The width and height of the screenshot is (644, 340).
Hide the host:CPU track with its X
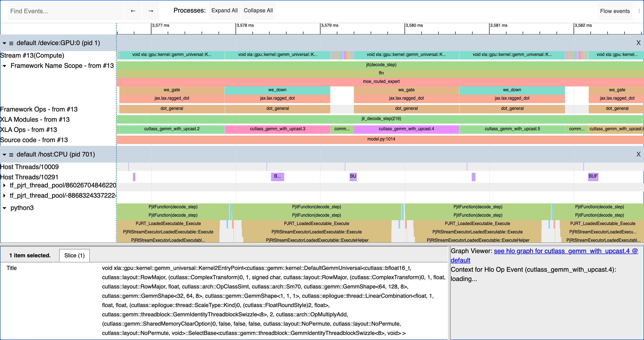click(x=638, y=154)
